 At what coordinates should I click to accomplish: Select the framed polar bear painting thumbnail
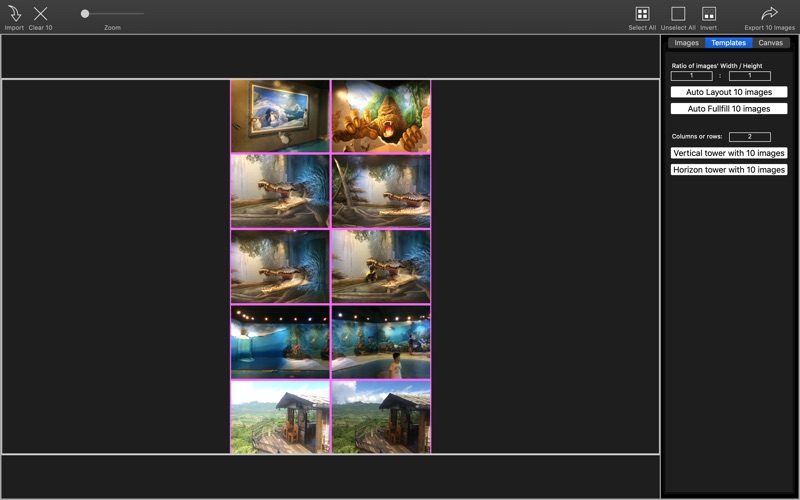pyautogui.click(x=280, y=116)
